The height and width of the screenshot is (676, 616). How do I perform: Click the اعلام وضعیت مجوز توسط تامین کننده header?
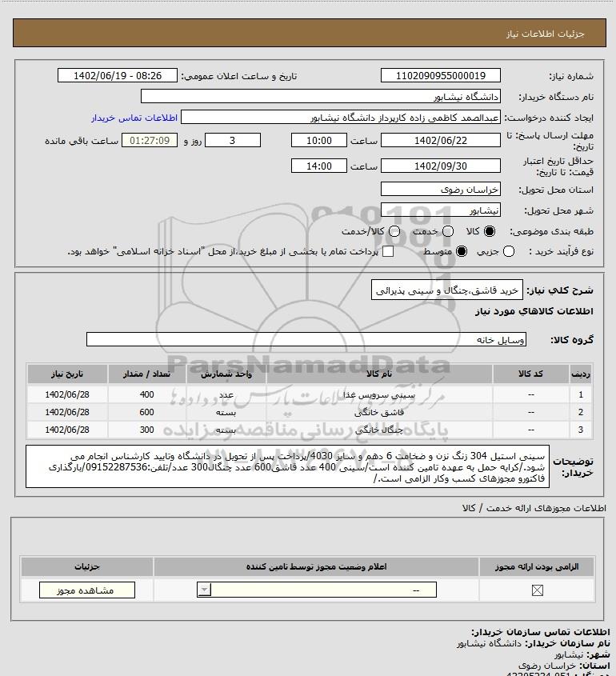tap(317, 566)
